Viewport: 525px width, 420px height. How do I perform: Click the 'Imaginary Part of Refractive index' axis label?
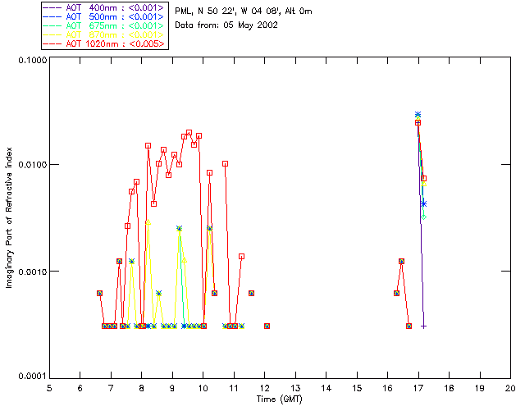9,217
